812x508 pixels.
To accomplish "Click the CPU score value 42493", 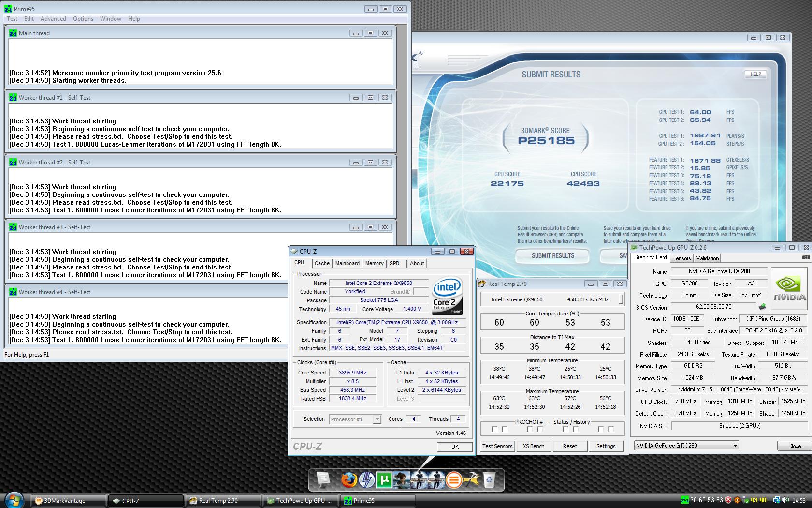I will click(583, 184).
